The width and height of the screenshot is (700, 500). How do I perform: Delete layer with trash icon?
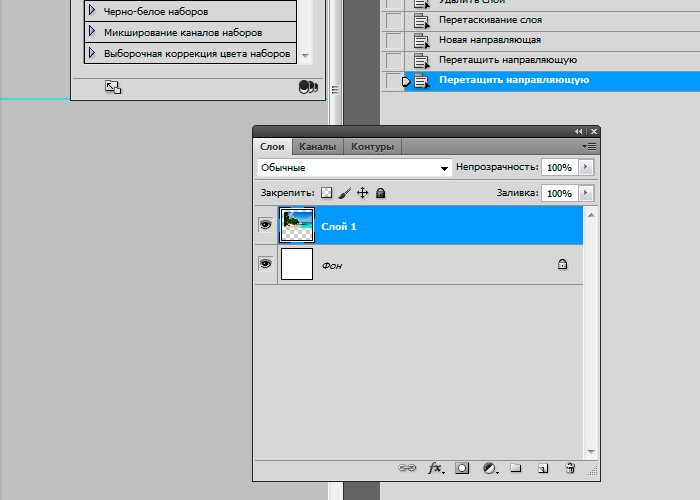(570, 467)
